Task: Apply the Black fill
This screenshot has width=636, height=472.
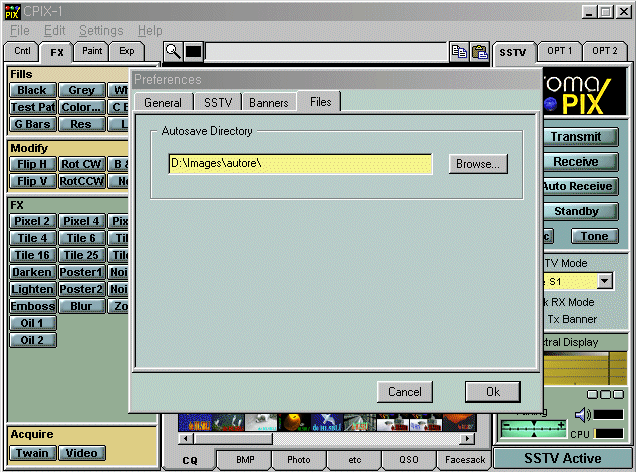Action: [32, 90]
